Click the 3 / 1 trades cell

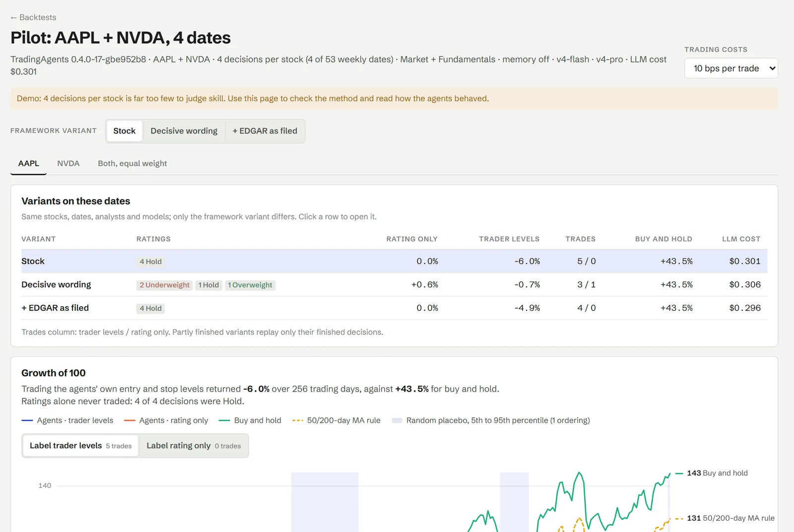[x=587, y=284]
